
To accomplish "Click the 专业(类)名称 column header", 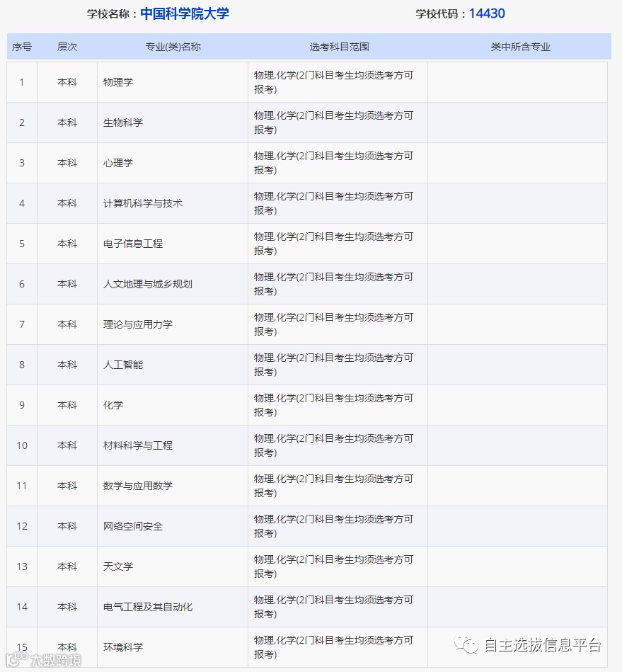I will pyautogui.click(x=173, y=47).
